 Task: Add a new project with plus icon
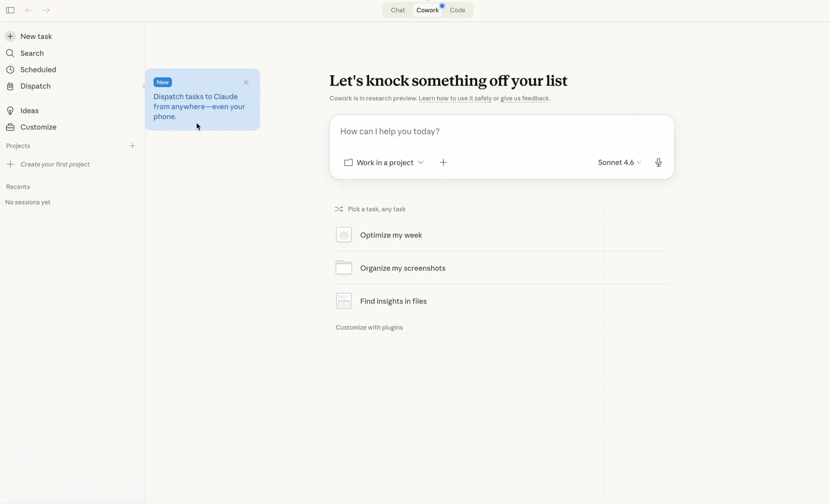pyautogui.click(x=132, y=146)
